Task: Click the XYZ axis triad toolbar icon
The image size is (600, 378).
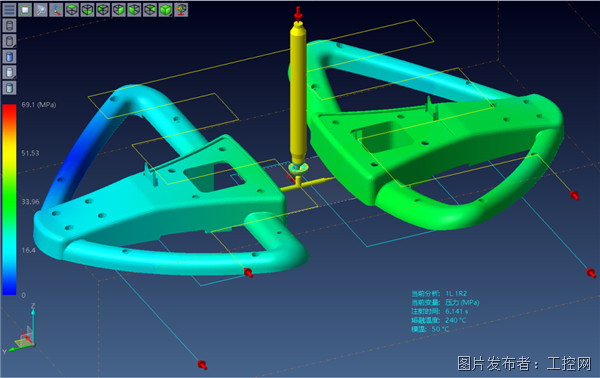Action: (x=56, y=10)
